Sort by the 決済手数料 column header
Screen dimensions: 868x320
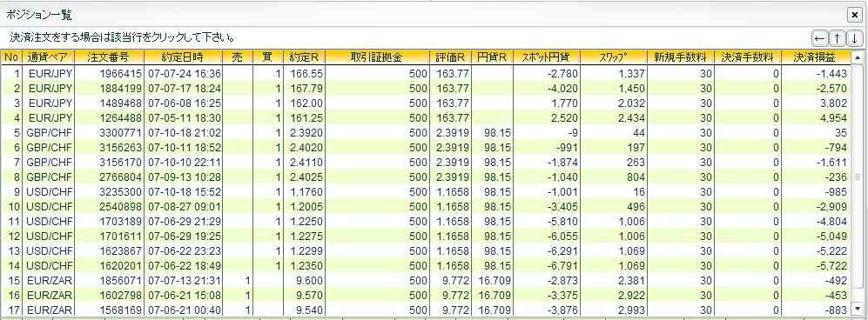click(x=747, y=57)
